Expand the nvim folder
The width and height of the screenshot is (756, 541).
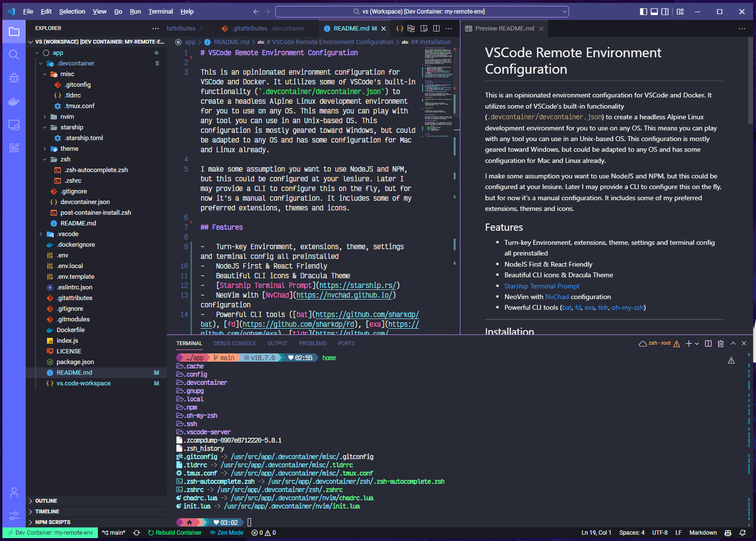(x=45, y=117)
